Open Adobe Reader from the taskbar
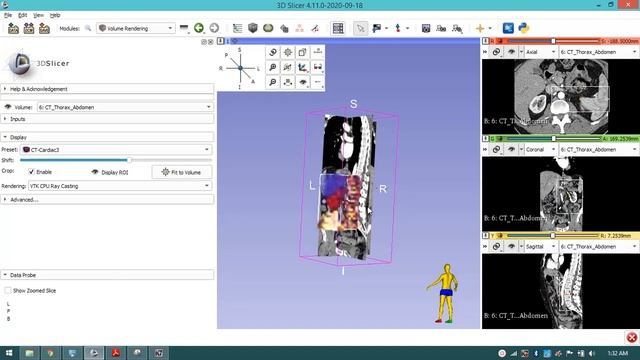Screen dimensions: 640x360 pyautogui.click(x=116, y=353)
